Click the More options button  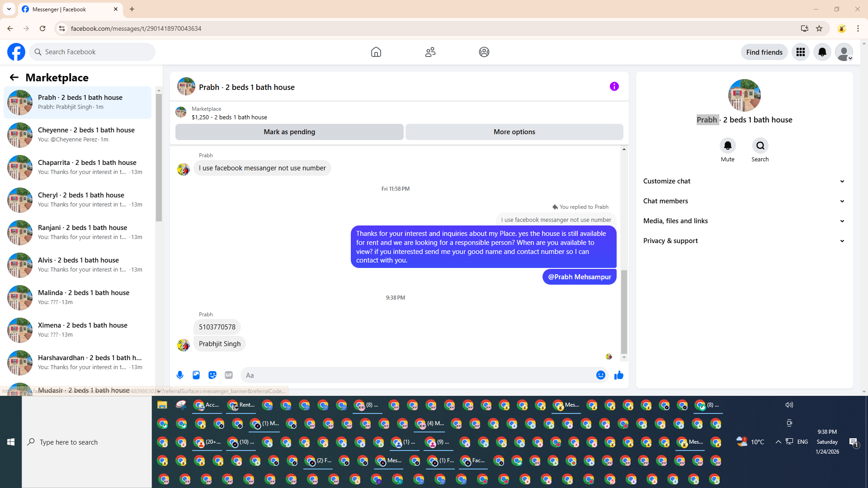(514, 132)
